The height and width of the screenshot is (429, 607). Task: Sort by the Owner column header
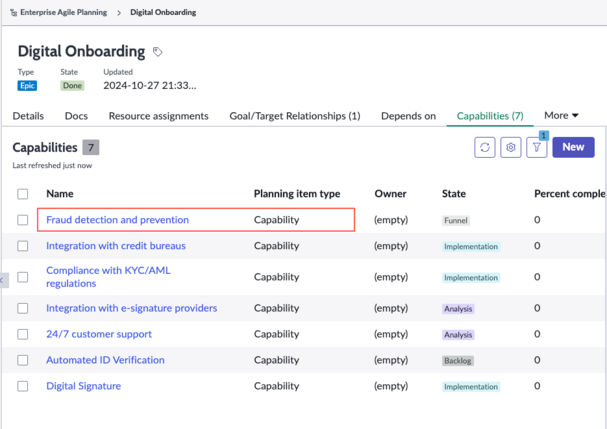click(390, 194)
